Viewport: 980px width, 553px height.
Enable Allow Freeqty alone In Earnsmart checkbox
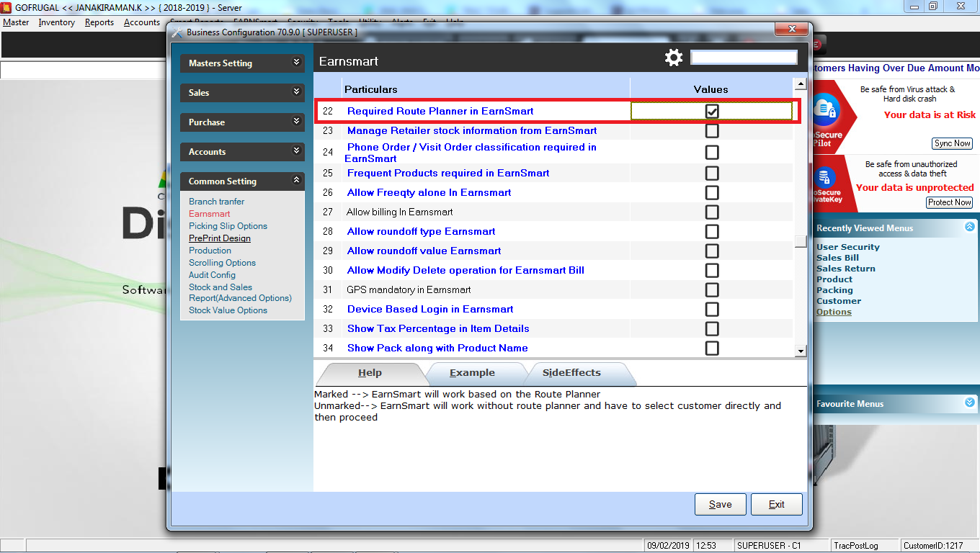point(712,193)
